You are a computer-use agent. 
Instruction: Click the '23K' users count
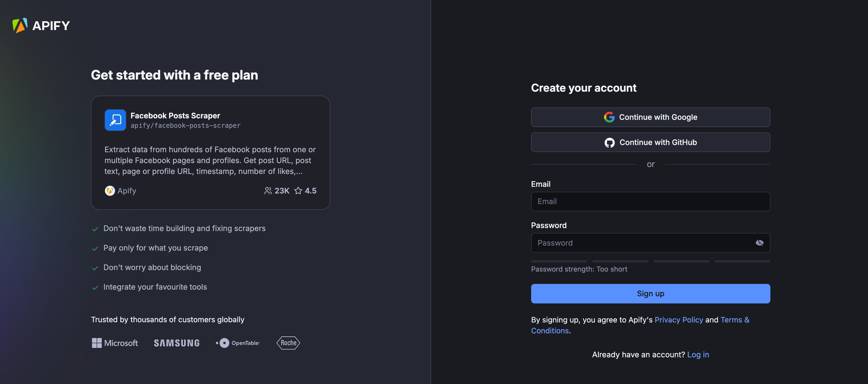pyautogui.click(x=282, y=191)
